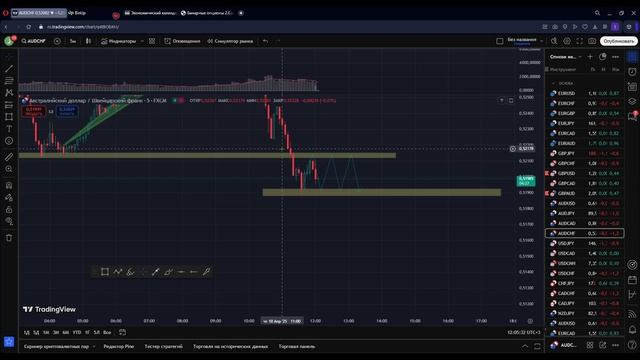This screenshot has width=640, height=360.
Task: Open Оповещения alerts button
Action: pyautogui.click(x=182, y=41)
